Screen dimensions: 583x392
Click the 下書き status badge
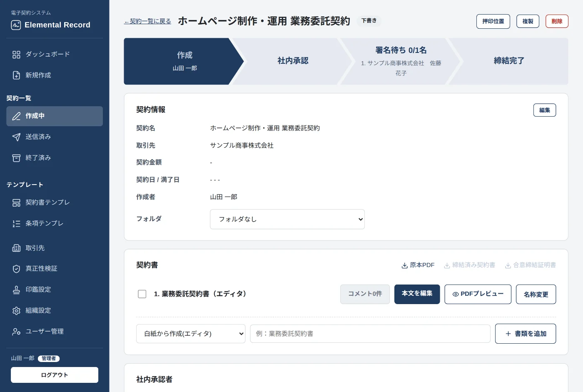pyautogui.click(x=369, y=21)
